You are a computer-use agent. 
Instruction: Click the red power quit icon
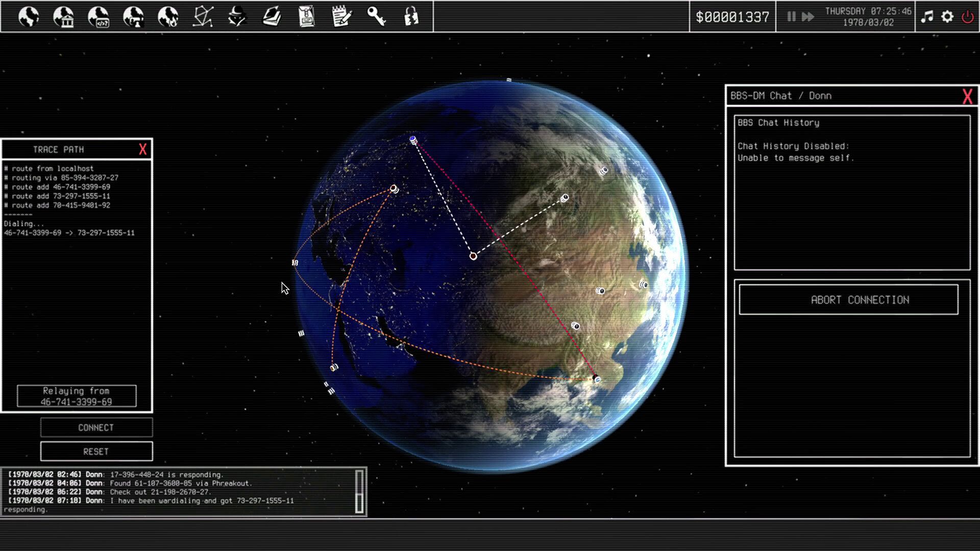click(x=967, y=17)
